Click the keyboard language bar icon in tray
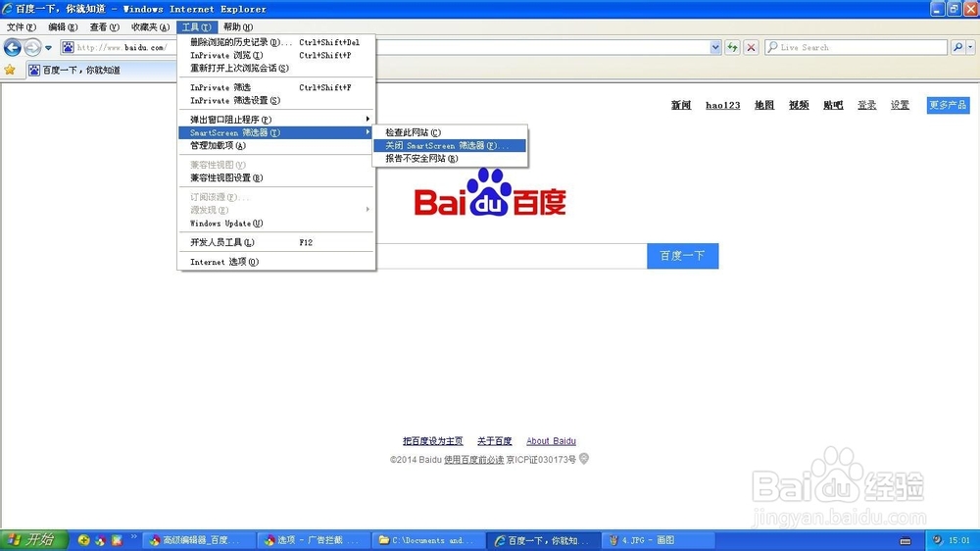 [x=905, y=541]
